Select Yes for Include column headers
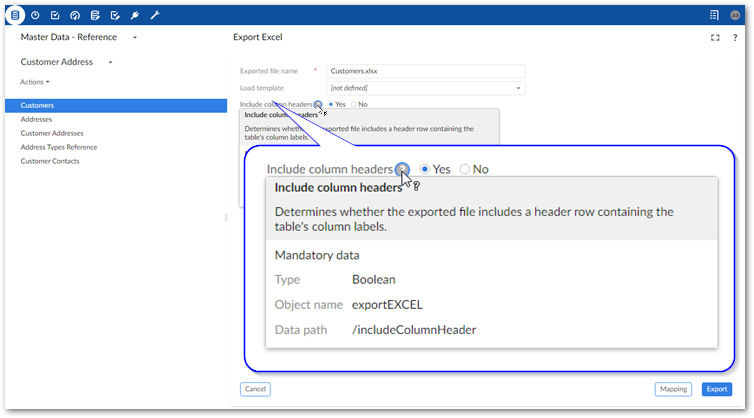 pyautogui.click(x=331, y=104)
